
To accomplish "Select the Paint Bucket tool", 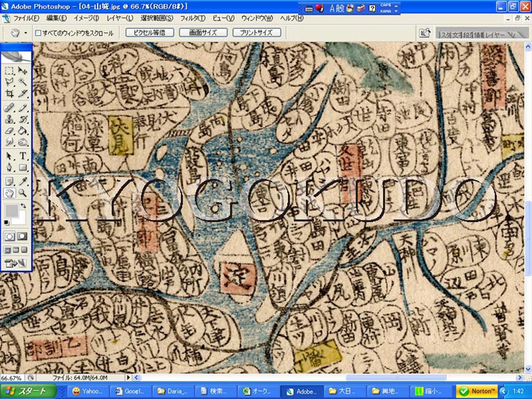I will point(22,130).
